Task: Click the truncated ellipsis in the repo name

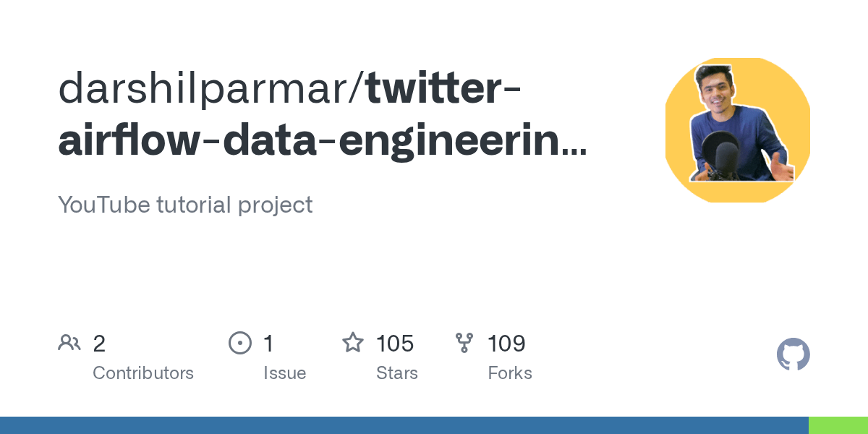Action: pos(575,152)
